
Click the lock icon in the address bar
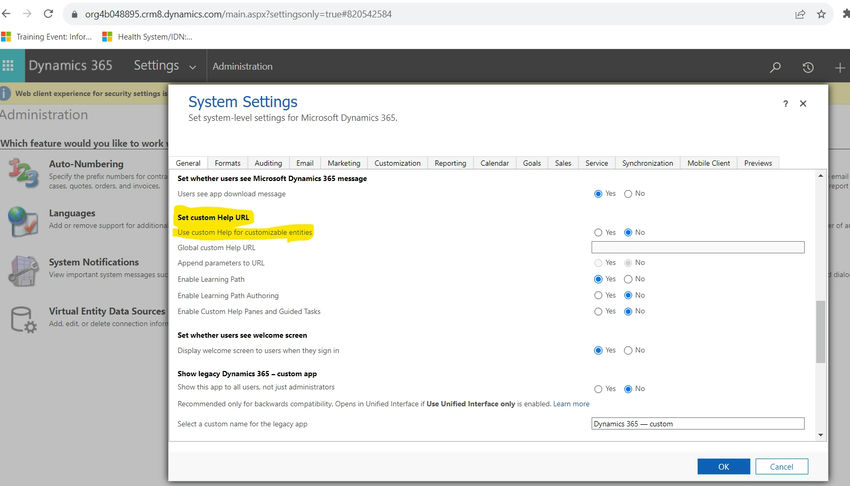(x=74, y=14)
